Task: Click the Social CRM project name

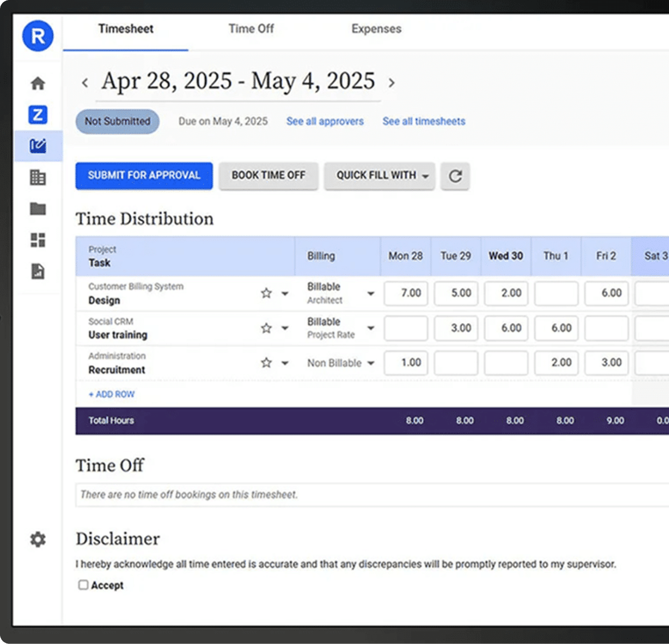Action: coord(111,322)
